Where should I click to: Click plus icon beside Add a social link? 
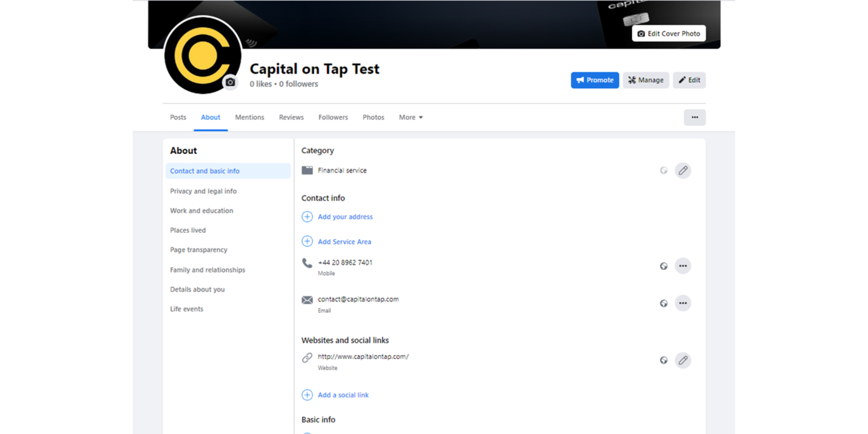pyautogui.click(x=307, y=395)
